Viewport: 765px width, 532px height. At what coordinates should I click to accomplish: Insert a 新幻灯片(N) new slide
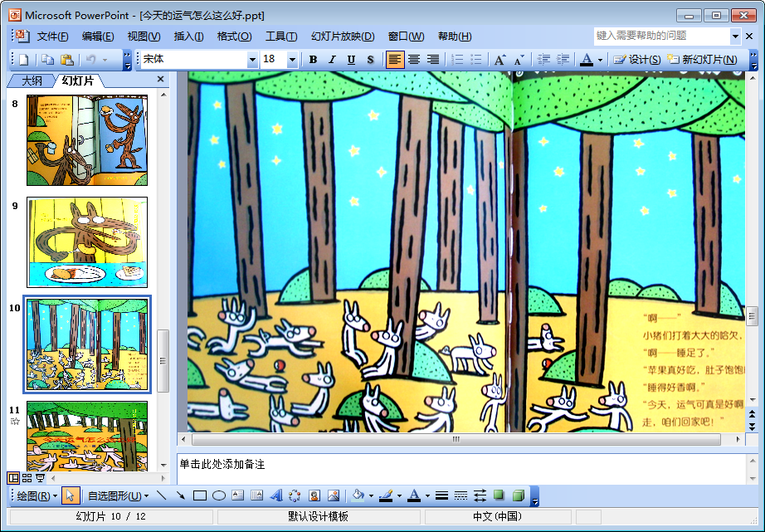(702, 60)
